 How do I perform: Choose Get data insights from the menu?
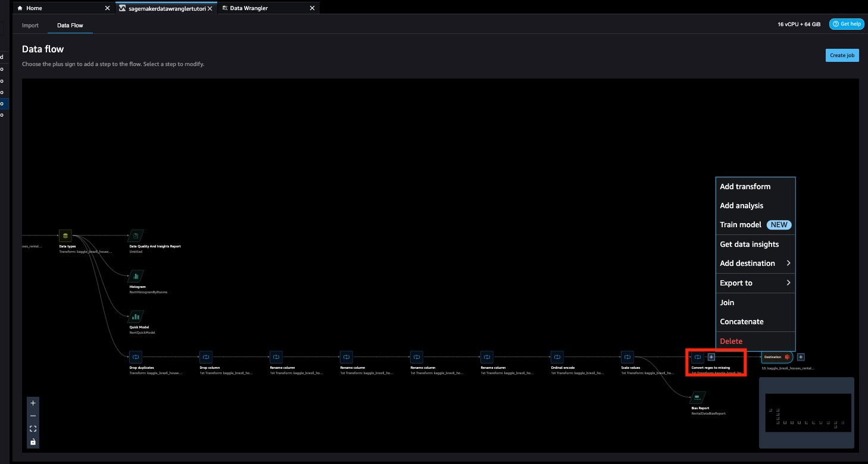tap(755, 244)
